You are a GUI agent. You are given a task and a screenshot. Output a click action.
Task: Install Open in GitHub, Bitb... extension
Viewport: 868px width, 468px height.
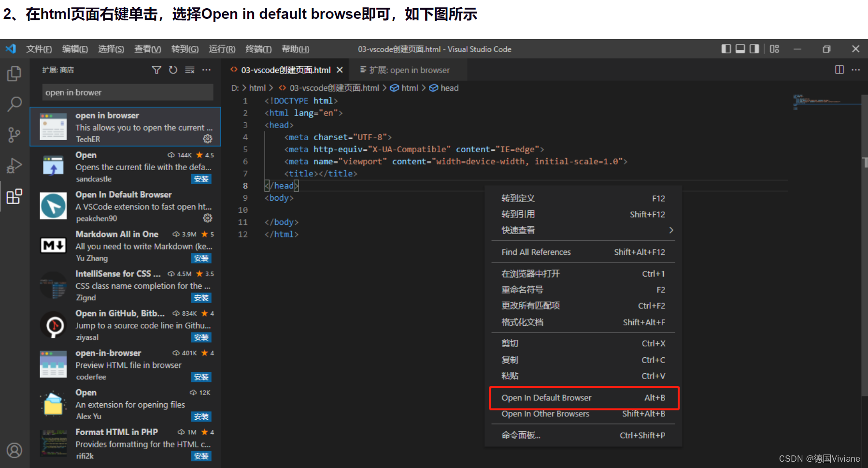[201, 337]
